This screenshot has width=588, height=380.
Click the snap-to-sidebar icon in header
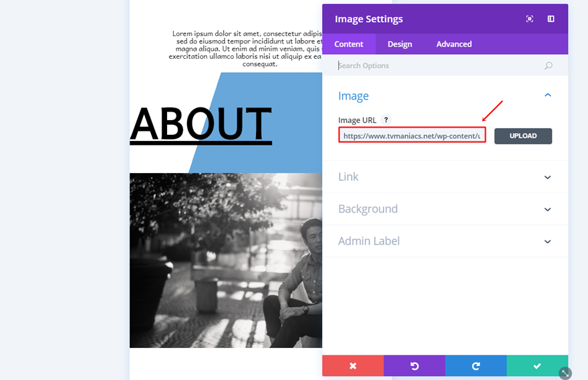[x=551, y=19]
